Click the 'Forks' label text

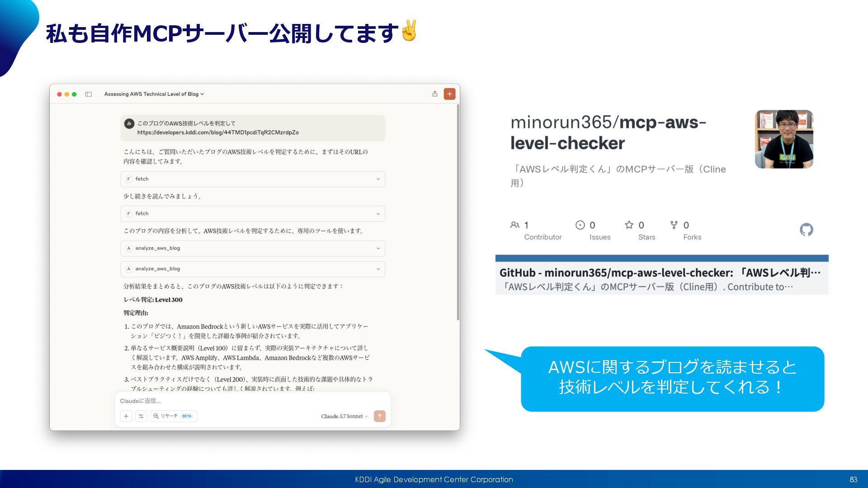[x=692, y=237]
